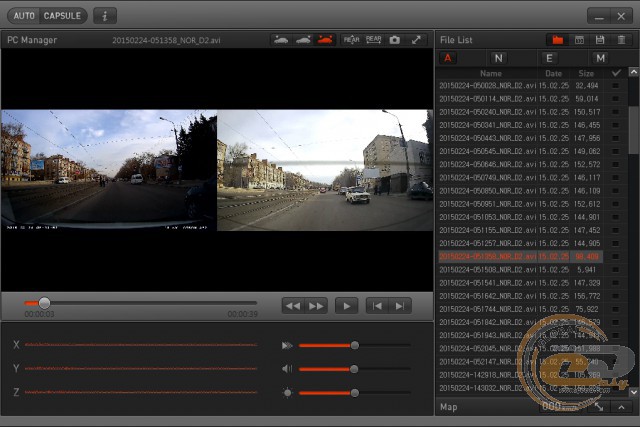Tick checkbox for 20150224-050240_NOR_D2.avi
Viewport: 640px width, 427px height.
pos(615,112)
